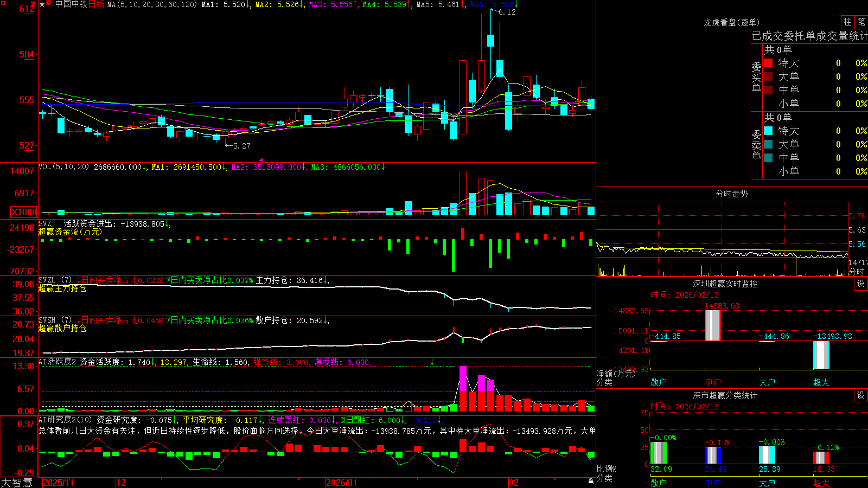
Task: Click the 中户 14383.63 bar in 实时监控
Action: tap(713, 325)
